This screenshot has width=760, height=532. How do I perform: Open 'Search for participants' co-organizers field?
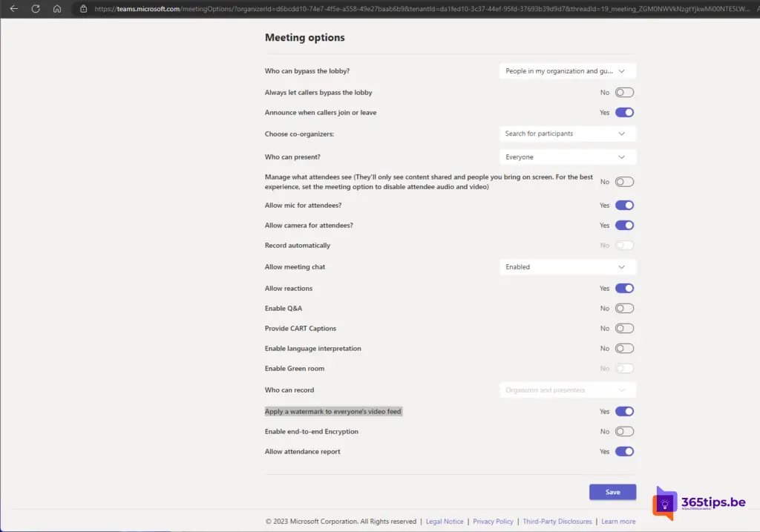568,134
